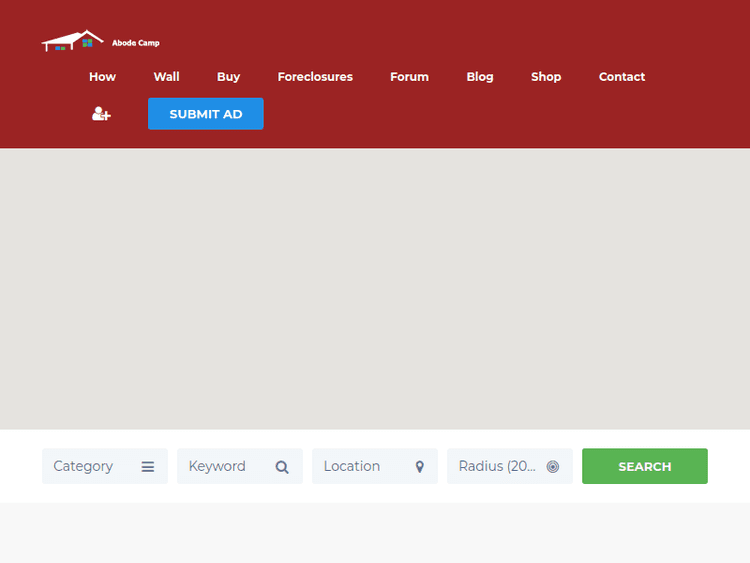Open the Radius selector field
750x563 pixels.
coord(498,466)
